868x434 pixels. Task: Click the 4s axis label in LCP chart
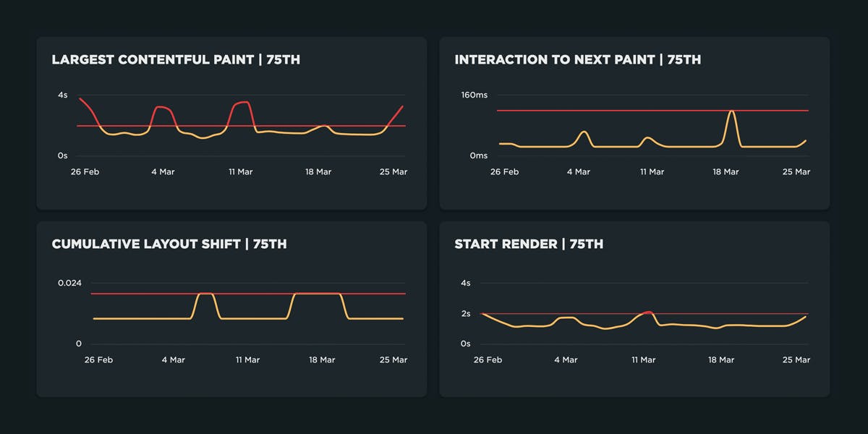(63, 95)
